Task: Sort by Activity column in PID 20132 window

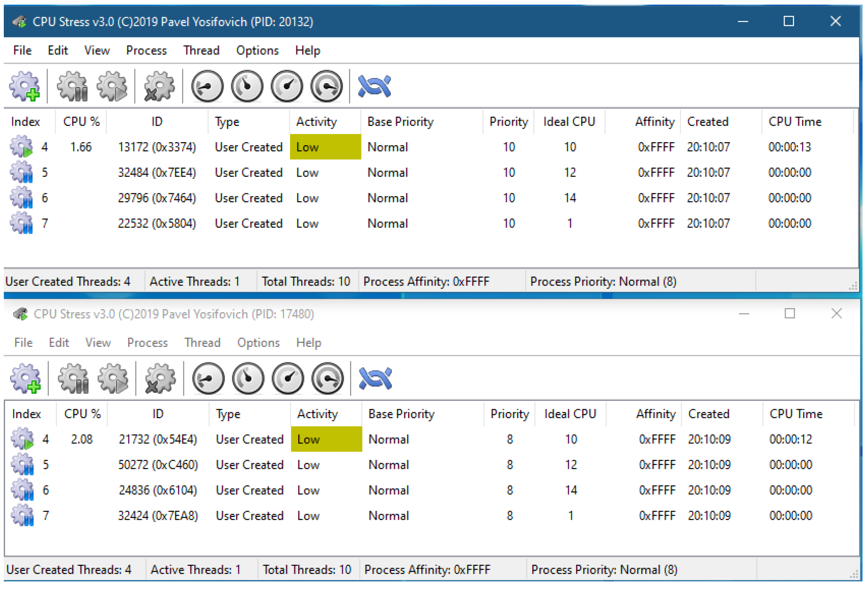Action: point(325,122)
